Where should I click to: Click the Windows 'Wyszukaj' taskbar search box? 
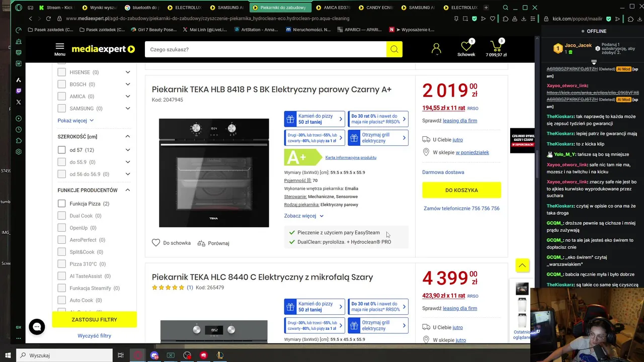65,355
